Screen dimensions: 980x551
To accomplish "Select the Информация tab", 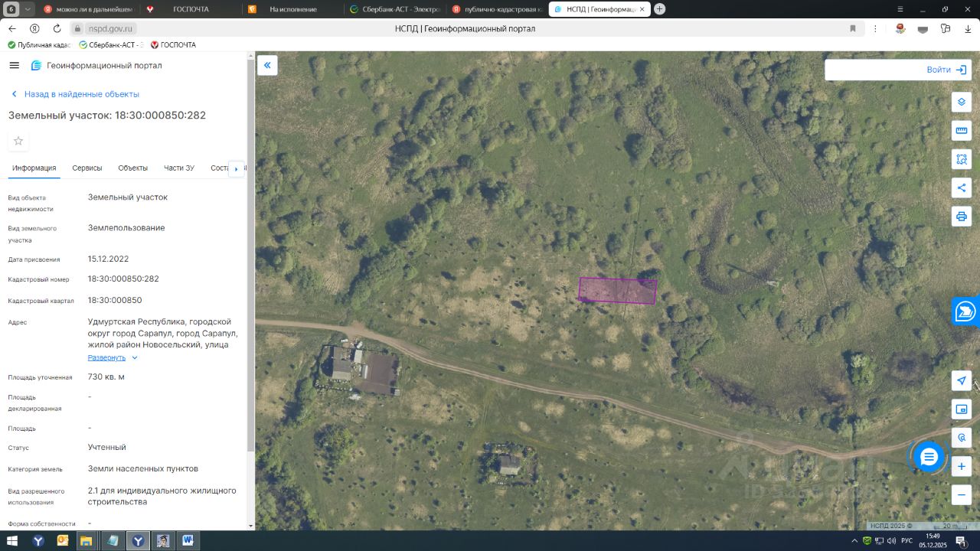I will pos(34,168).
